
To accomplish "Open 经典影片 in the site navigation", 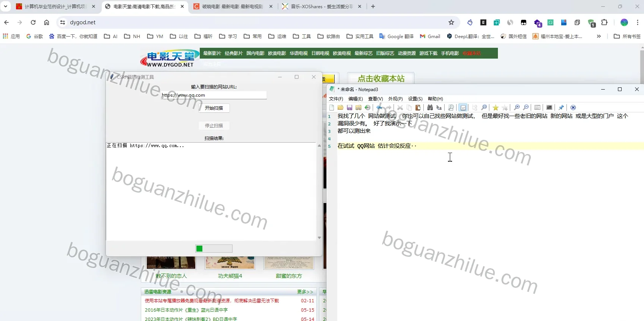I will pyautogui.click(x=234, y=53).
